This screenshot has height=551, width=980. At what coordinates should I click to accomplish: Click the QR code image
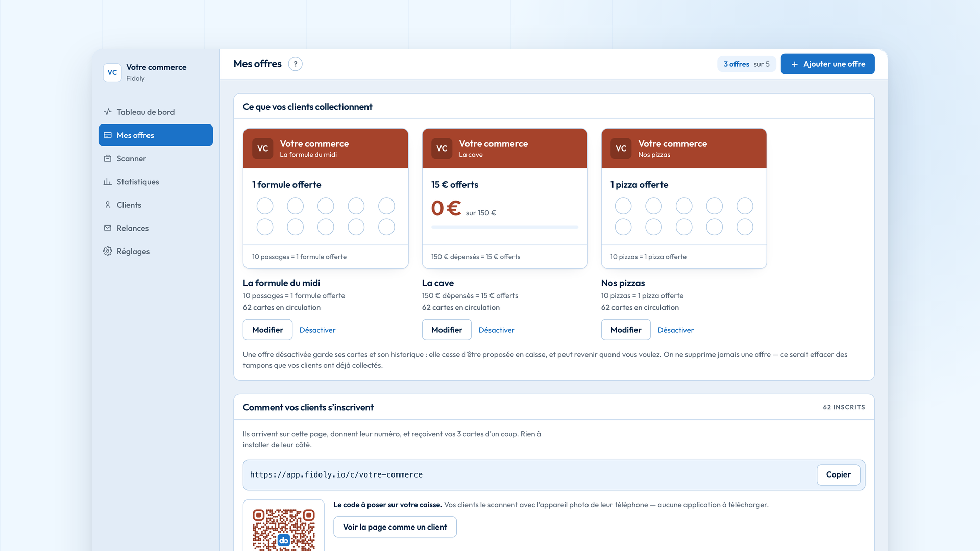pyautogui.click(x=284, y=529)
